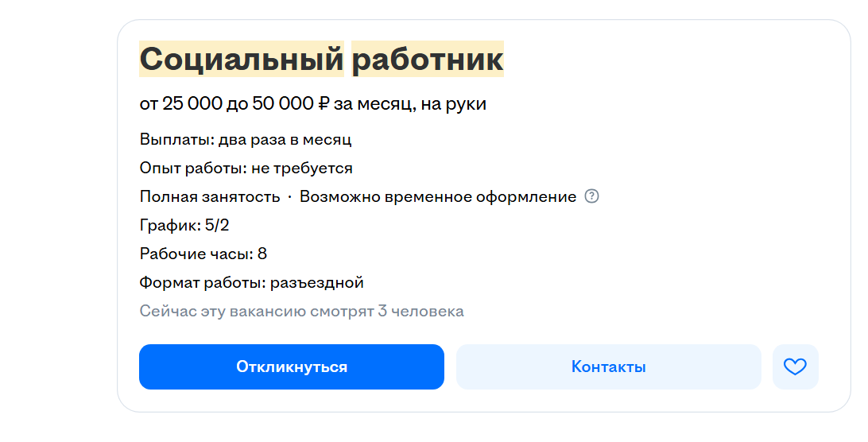This screenshot has width=868, height=442.
Task: Click the ruble currency symbol
Action: tap(324, 103)
